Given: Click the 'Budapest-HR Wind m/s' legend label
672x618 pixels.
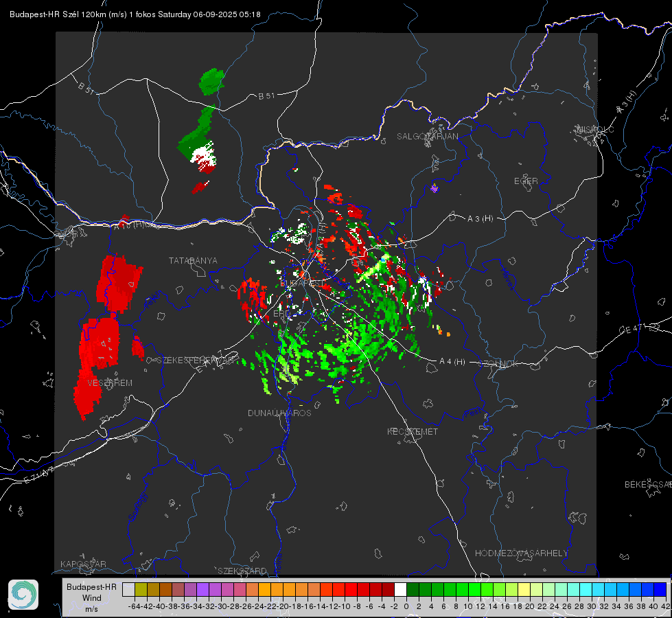Looking at the screenshot, I should tap(91, 598).
